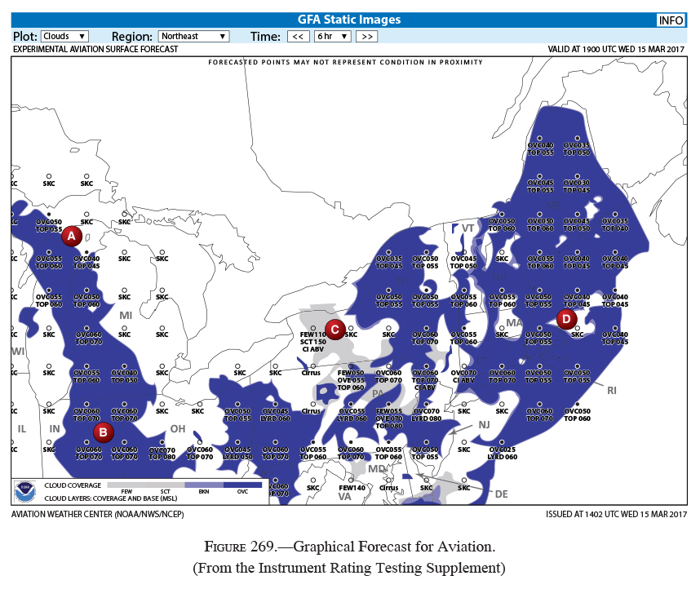Click the OH state label
This screenshot has height=589, width=700.
click(x=178, y=430)
